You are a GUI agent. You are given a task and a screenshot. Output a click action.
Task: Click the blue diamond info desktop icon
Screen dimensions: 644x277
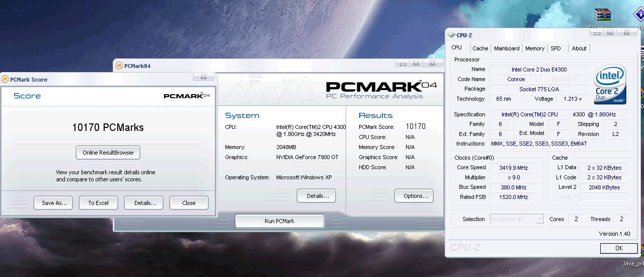[639, 15]
